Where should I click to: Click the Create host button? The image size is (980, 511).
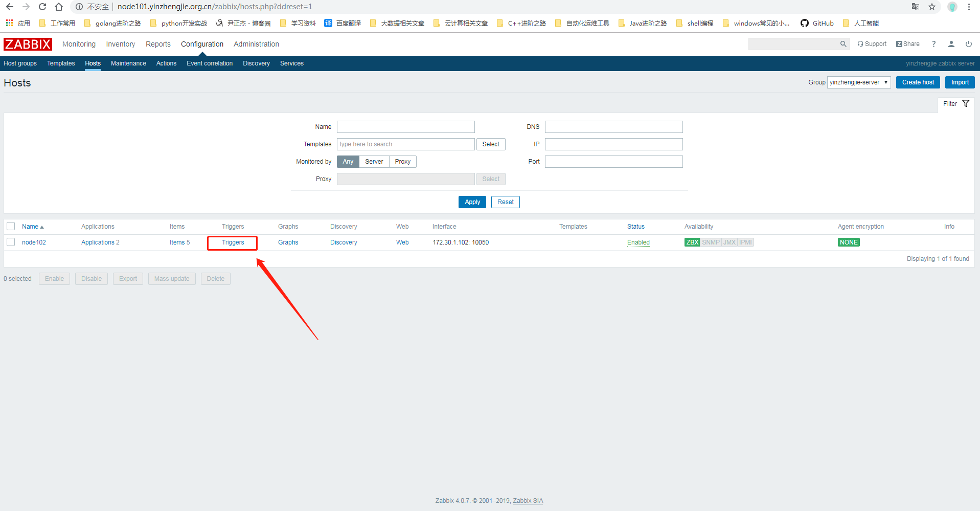pyautogui.click(x=918, y=82)
